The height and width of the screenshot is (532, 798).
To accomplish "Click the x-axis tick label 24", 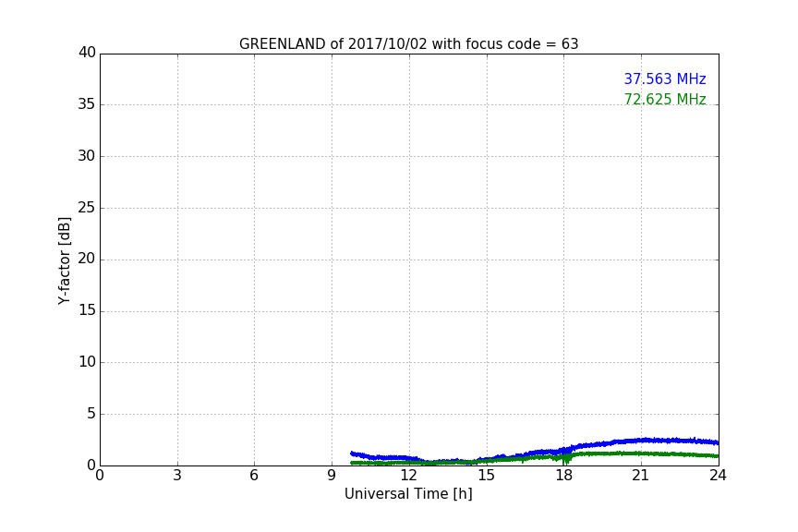I will coord(718,476).
